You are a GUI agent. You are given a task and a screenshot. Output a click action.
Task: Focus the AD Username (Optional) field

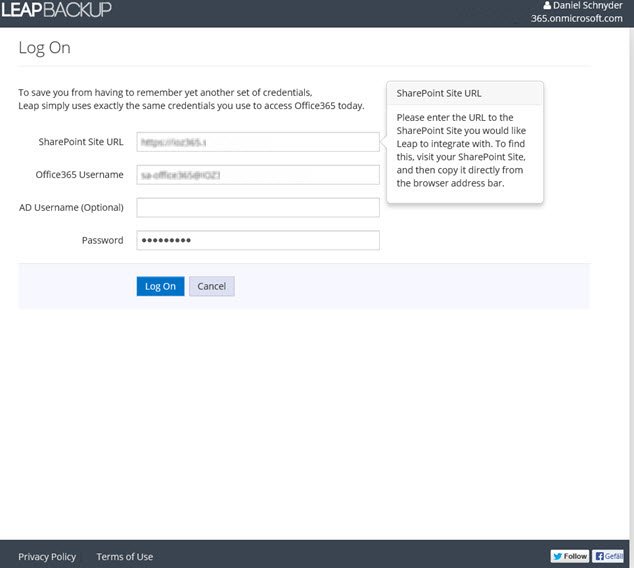[x=258, y=207]
